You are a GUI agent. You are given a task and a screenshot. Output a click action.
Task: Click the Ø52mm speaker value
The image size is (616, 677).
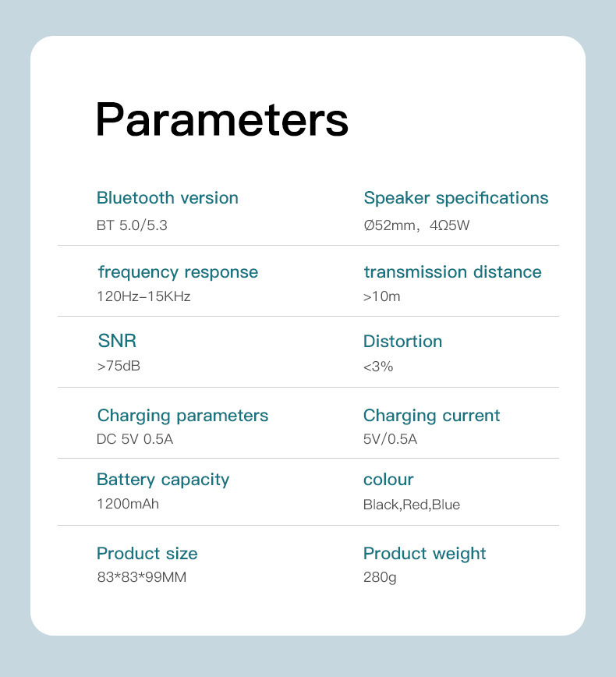point(416,226)
